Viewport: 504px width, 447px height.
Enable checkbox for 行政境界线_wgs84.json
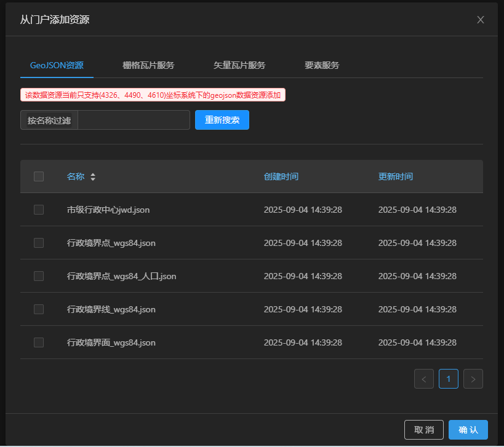(x=39, y=309)
